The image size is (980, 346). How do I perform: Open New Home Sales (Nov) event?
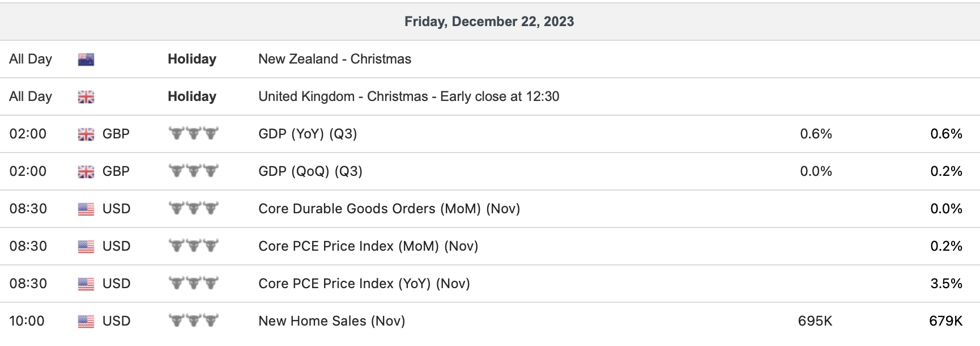tap(331, 321)
